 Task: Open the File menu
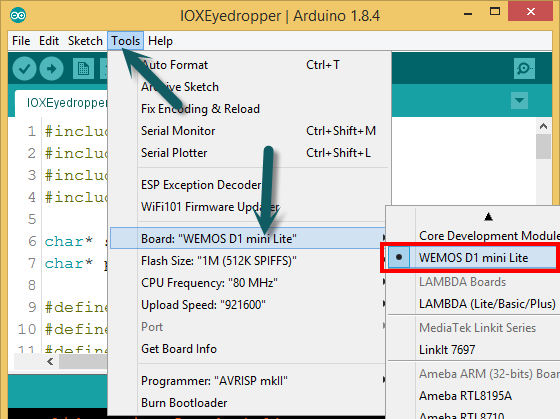pyautogui.click(x=21, y=41)
